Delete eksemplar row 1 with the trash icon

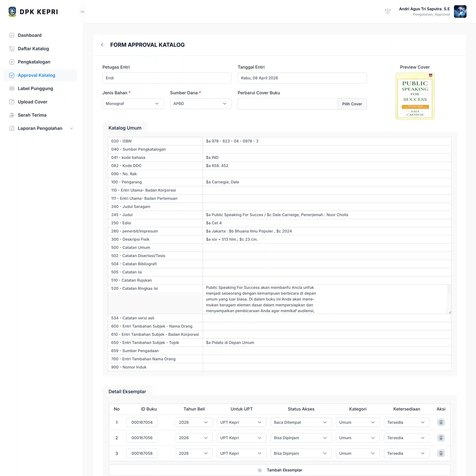pos(441,422)
